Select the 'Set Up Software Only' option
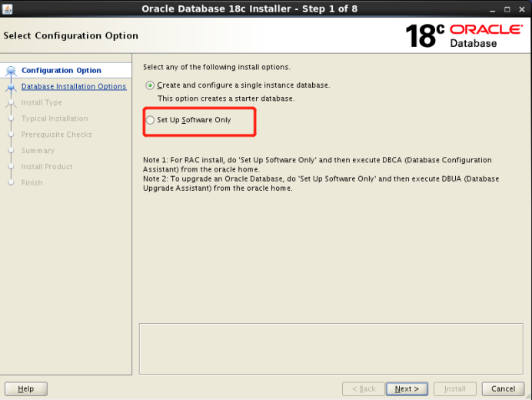This screenshot has width=532, height=400. point(150,120)
